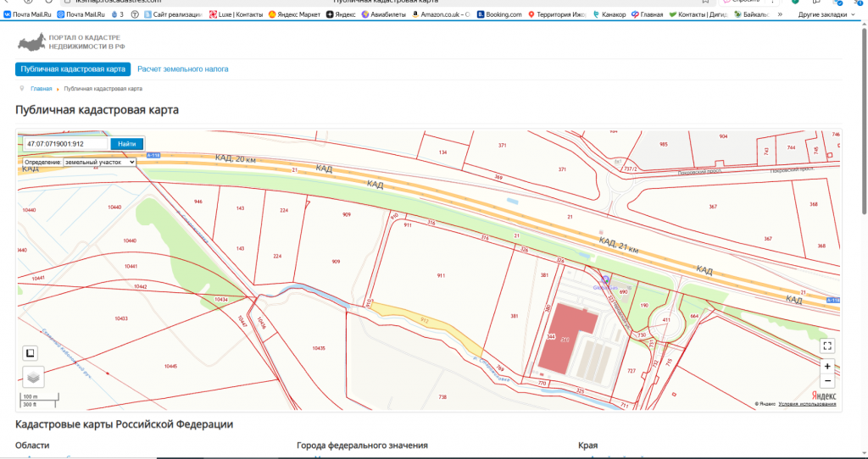This screenshot has height=459, width=868.
Task: Click parcel label 946
Action: point(198,202)
